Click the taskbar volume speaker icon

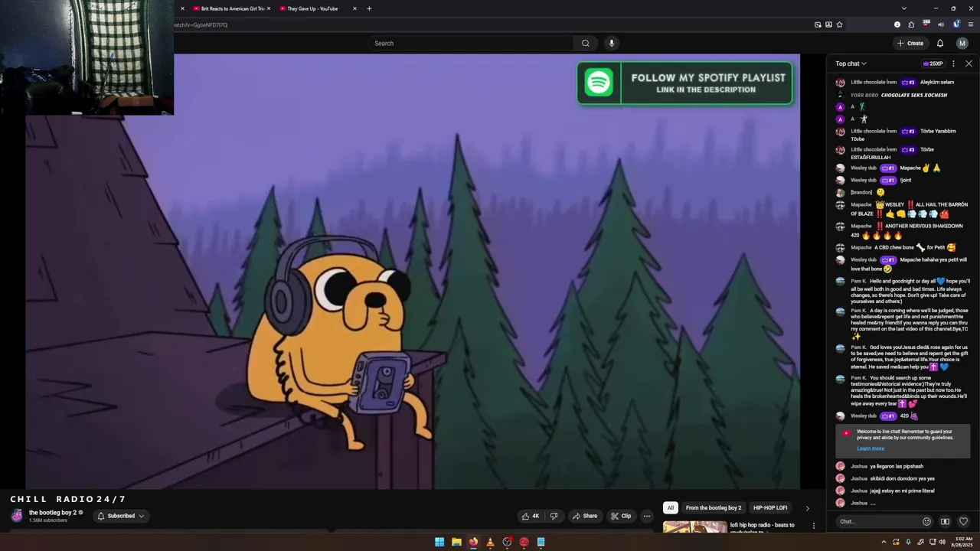(942, 542)
